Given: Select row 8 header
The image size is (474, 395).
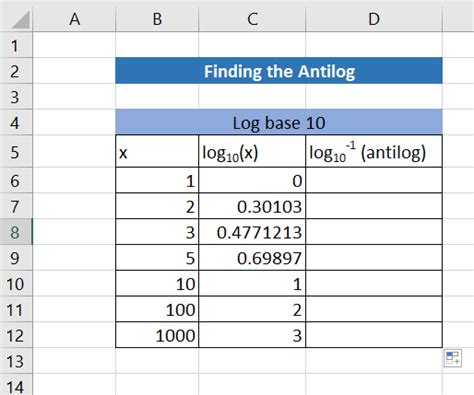Looking at the screenshot, I should [x=16, y=232].
